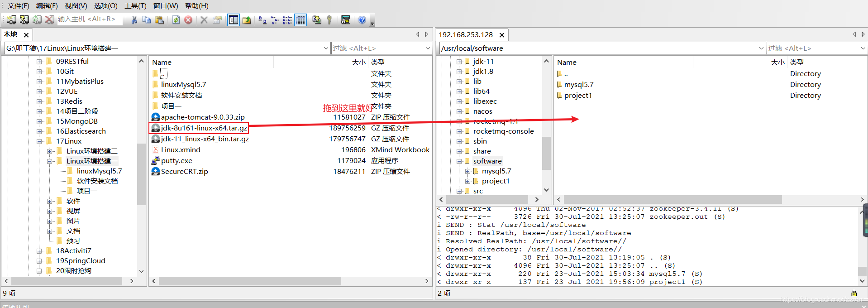Click the toolbar options overflow arrow

pyautogui.click(x=372, y=23)
